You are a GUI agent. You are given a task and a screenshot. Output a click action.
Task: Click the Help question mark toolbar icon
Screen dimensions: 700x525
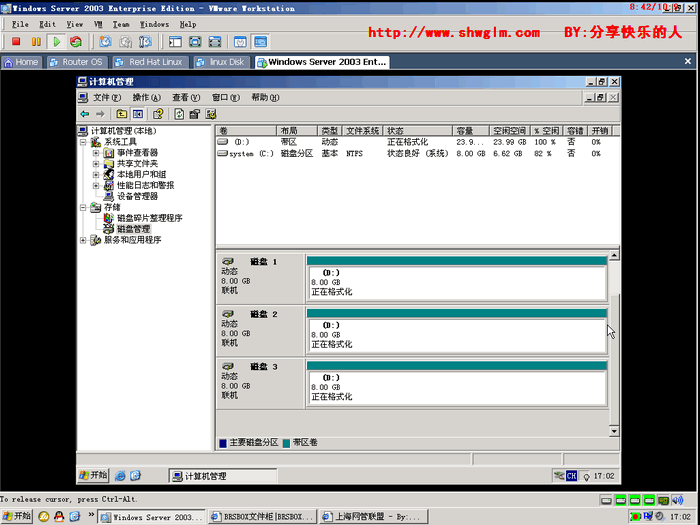coord(158,114)
